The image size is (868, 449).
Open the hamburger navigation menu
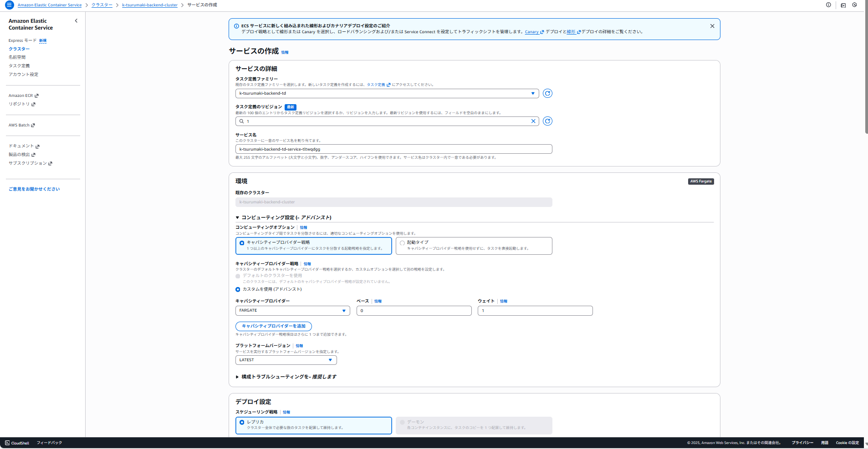9,5
